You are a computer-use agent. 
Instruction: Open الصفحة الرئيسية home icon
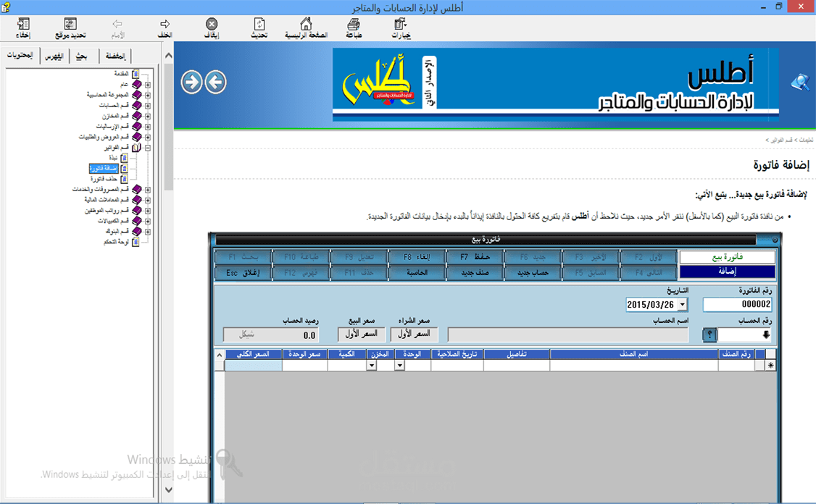(306, 24)
